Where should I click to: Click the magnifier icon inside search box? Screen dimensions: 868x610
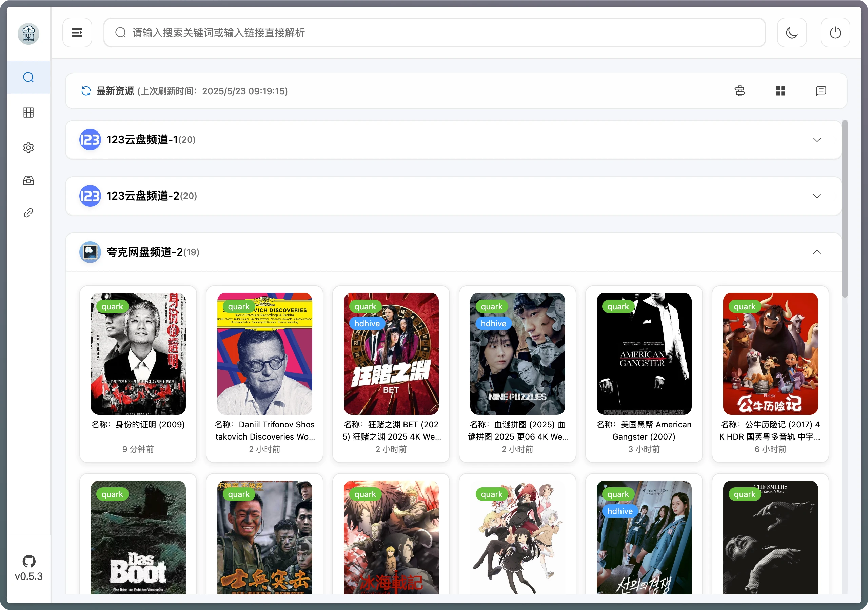pos(120,33)
